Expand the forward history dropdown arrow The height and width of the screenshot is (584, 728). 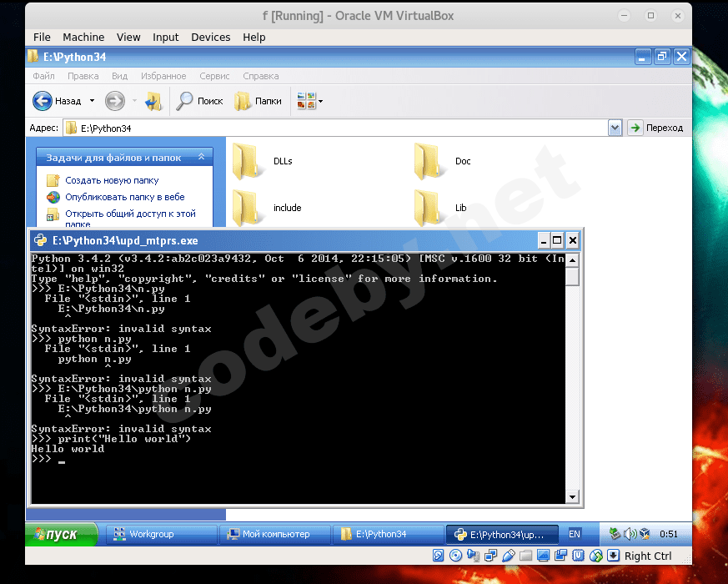coord(134,101)
